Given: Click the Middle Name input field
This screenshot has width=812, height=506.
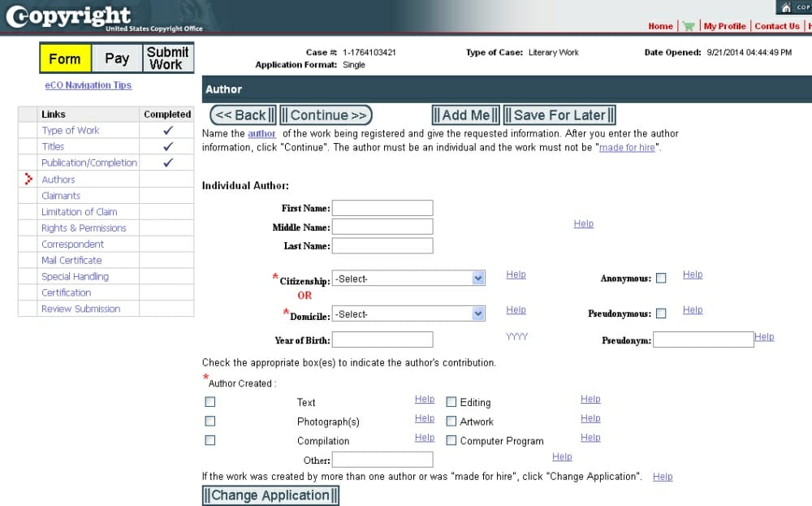Looking at the screenshot, I should 382,227.
